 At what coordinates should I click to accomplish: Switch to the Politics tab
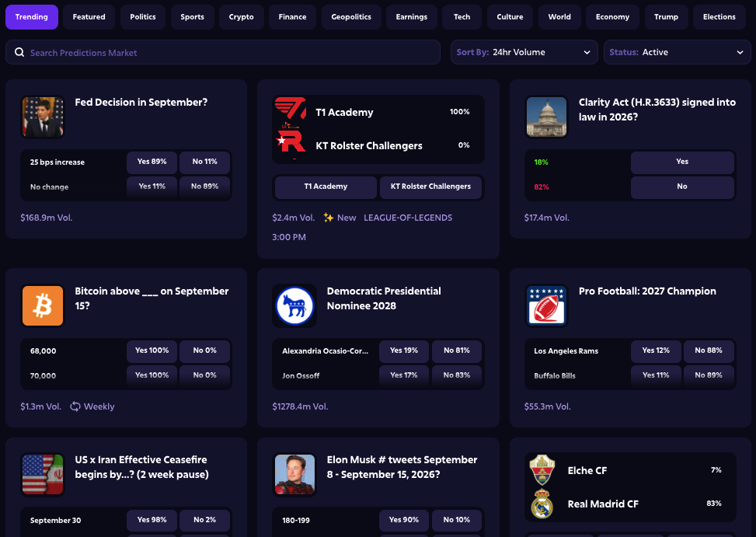point(143,17)
